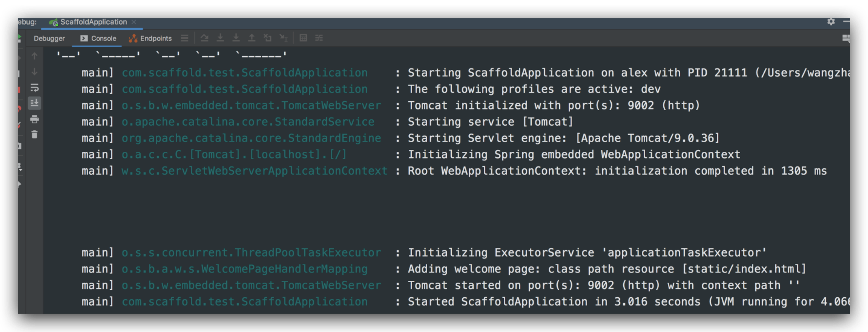Click 'Initializing Spring embedded WebApplicationContext' message
Image resolution: width=868 pixels, height=332 pixels.
coord(574,155)
